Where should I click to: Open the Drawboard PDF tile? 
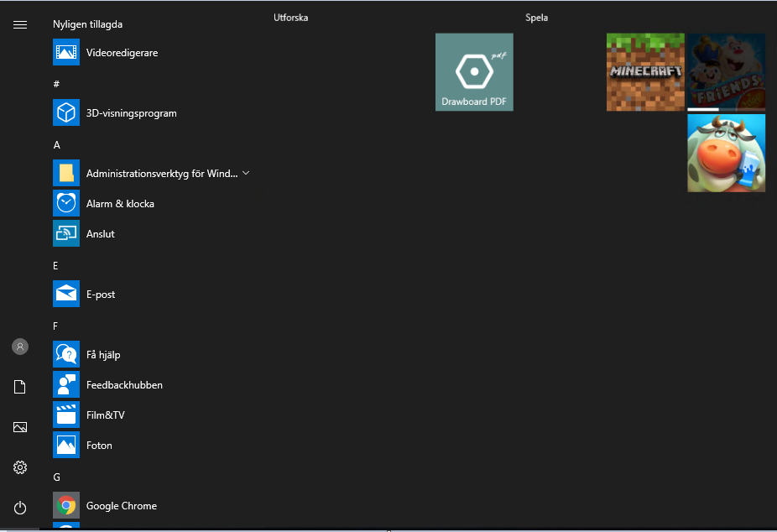click(474, 72)
